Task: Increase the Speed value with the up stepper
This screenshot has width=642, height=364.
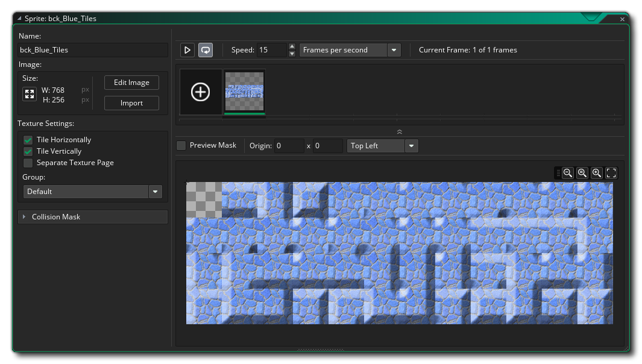Action: [x=292, y=46]
